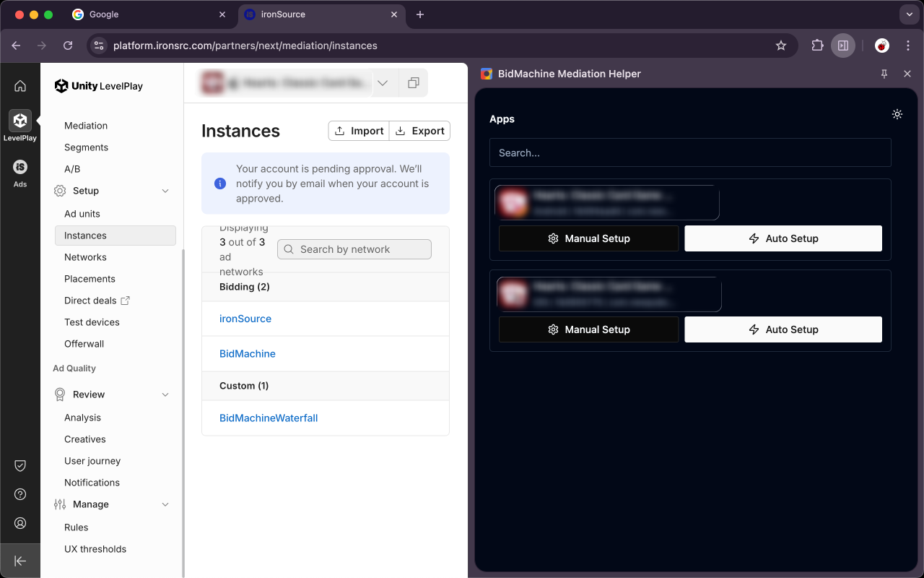Open the Ads section icon
The width and height of the screenshot is (924, 578).
pyautogui.click(x=20, y=168)
